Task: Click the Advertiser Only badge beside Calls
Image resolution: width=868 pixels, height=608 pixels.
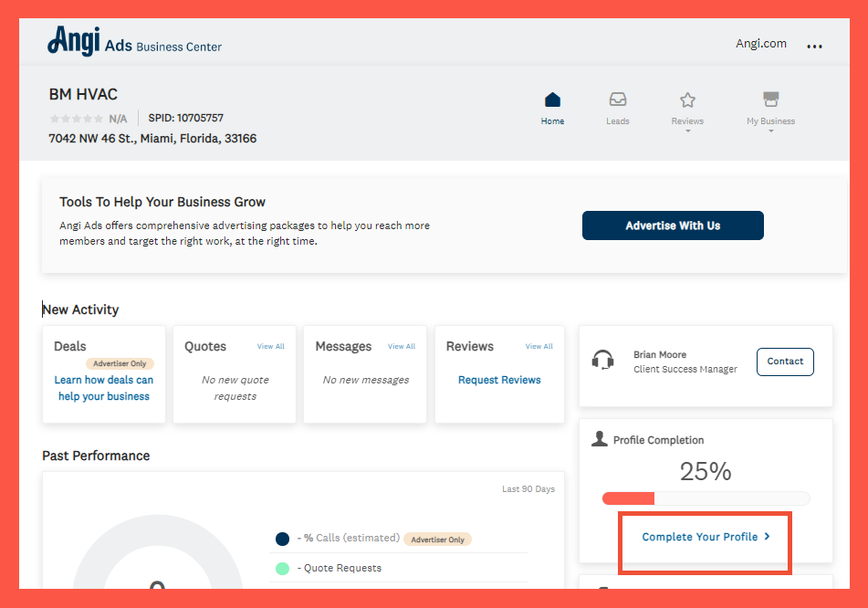Action: (437, 540)
